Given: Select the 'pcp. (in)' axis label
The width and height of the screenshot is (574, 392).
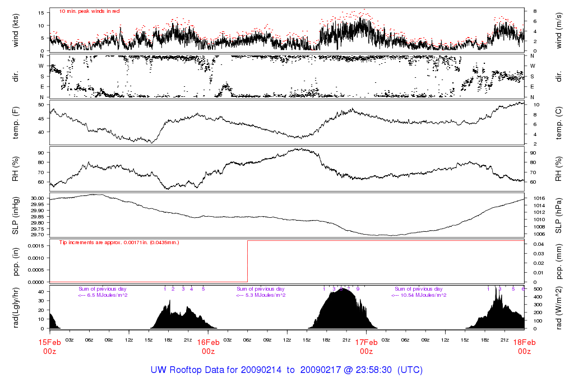Looking at the screenshot, I should (17, 262).
